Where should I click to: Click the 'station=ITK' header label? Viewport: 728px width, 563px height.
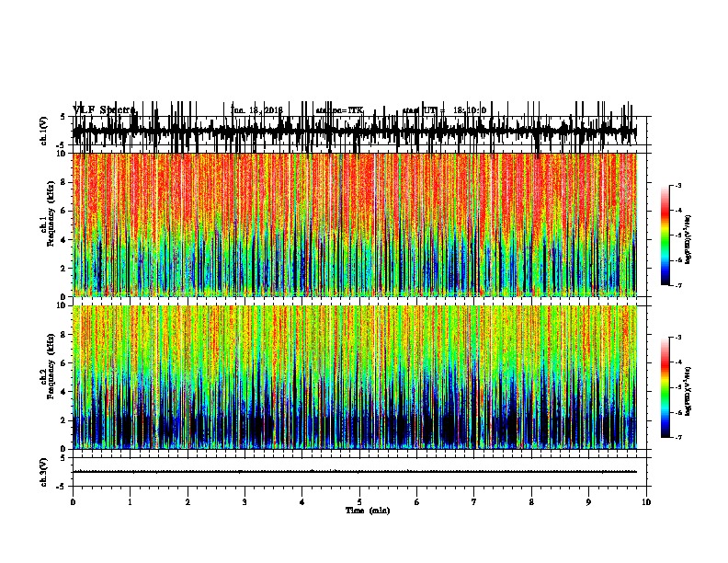(x=339, y=110)
